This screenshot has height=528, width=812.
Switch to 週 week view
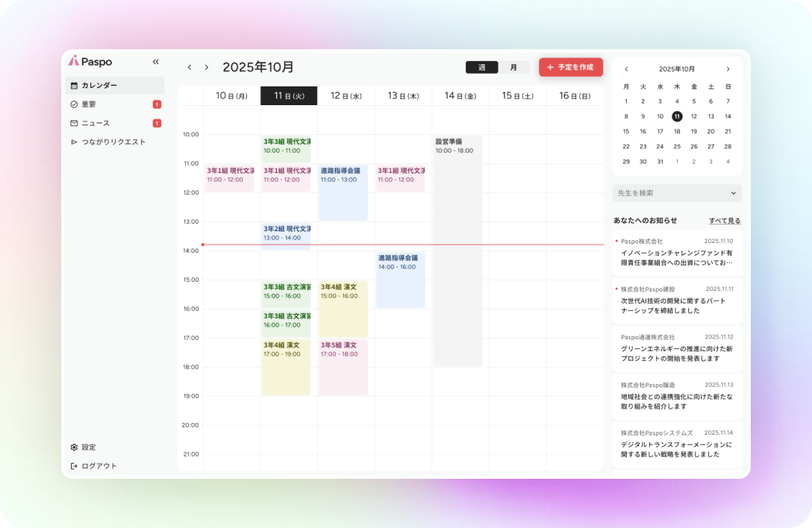[481, 67]
